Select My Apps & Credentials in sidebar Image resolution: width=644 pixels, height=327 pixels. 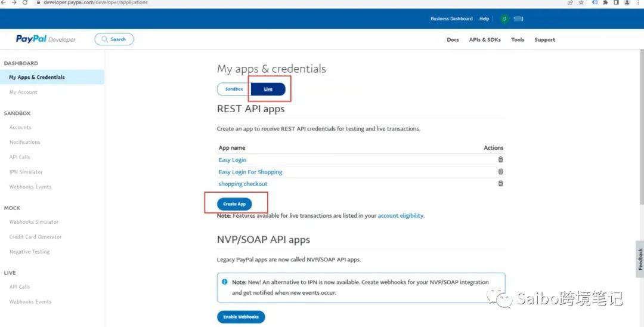pos(52,77)
